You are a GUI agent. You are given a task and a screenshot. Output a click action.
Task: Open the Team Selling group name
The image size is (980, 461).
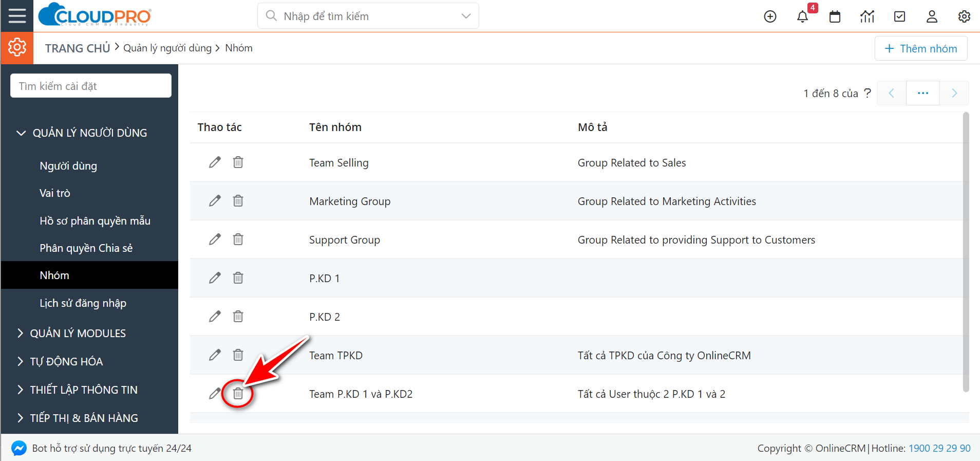339,163
